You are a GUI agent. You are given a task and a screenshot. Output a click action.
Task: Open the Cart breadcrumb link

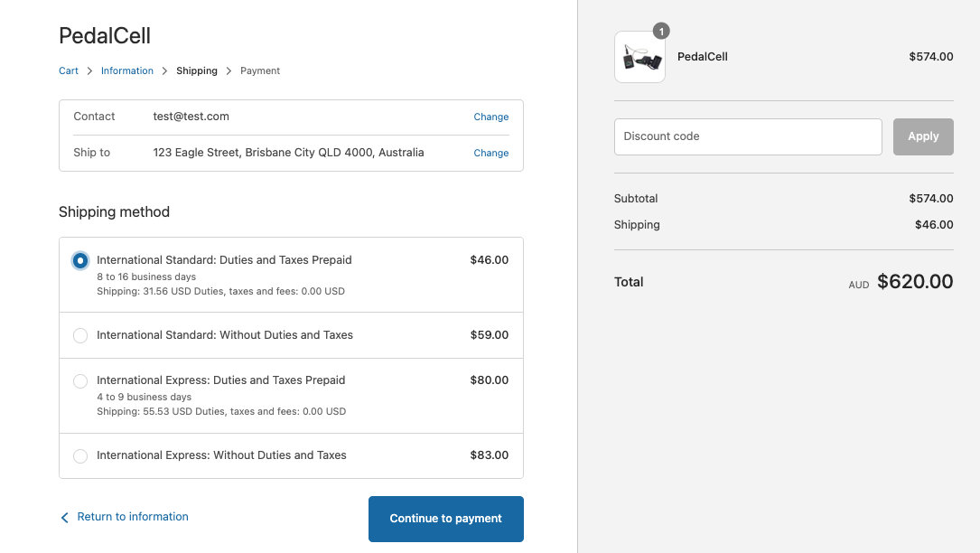(x=68, y=70)
